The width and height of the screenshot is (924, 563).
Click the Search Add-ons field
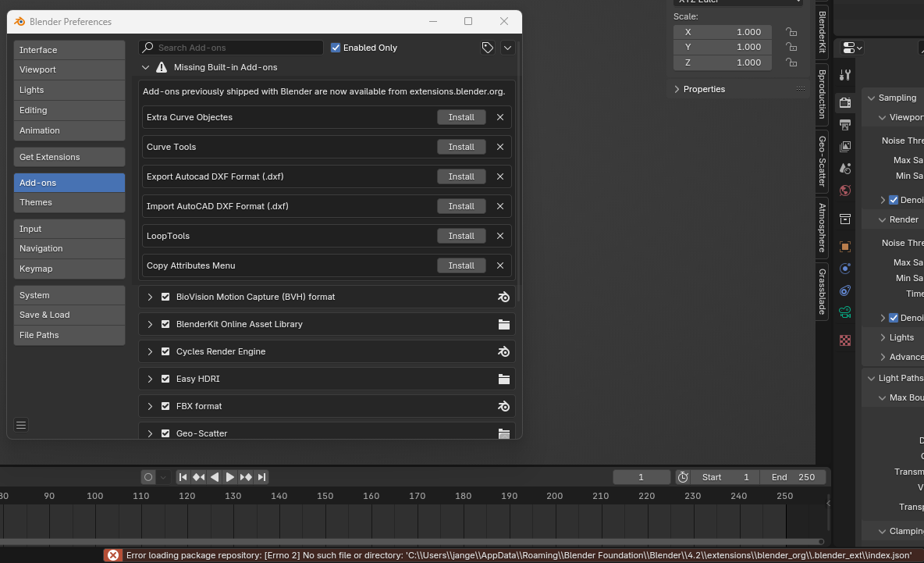click(234, 48)
